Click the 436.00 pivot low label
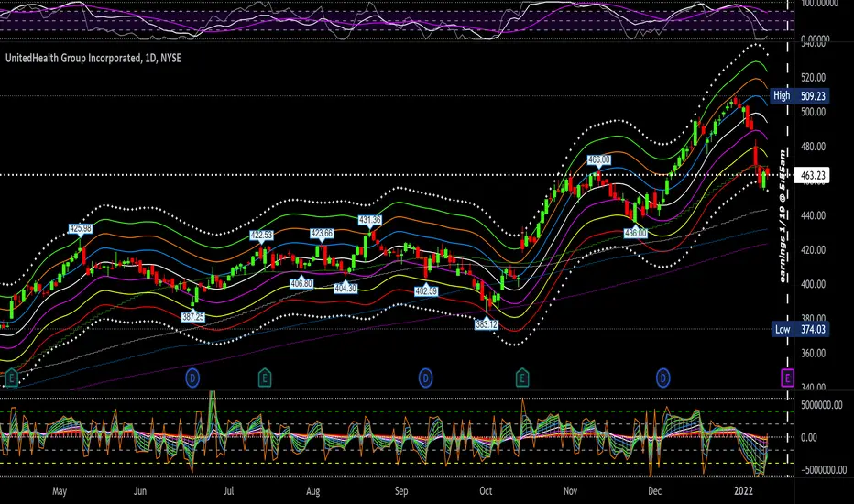 [x=636, y=233]
